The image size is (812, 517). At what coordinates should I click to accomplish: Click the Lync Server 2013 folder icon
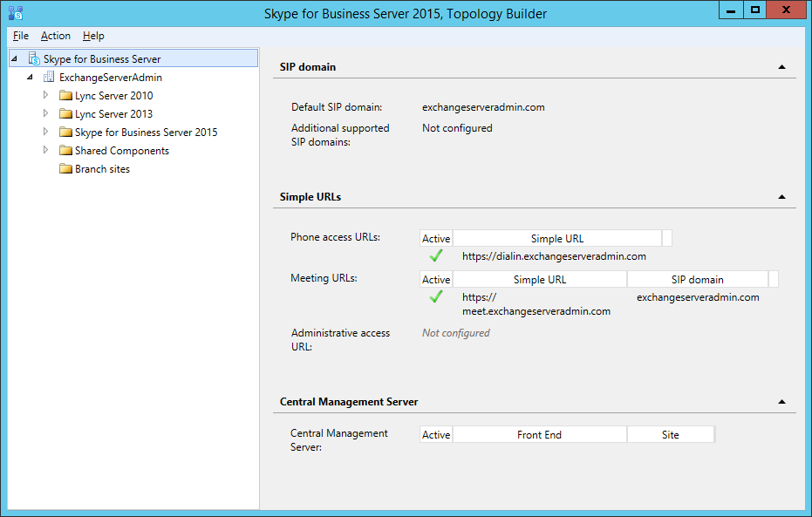[x=65, y=113]
